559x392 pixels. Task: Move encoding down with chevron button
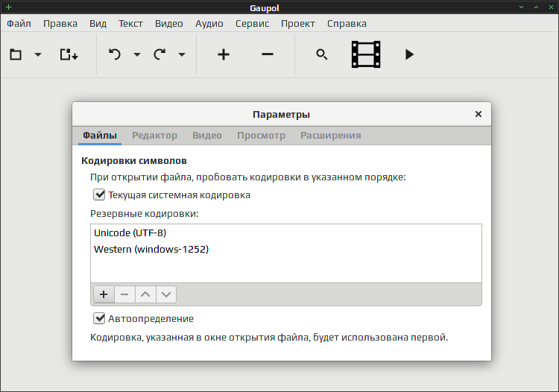tap(166, 294)
